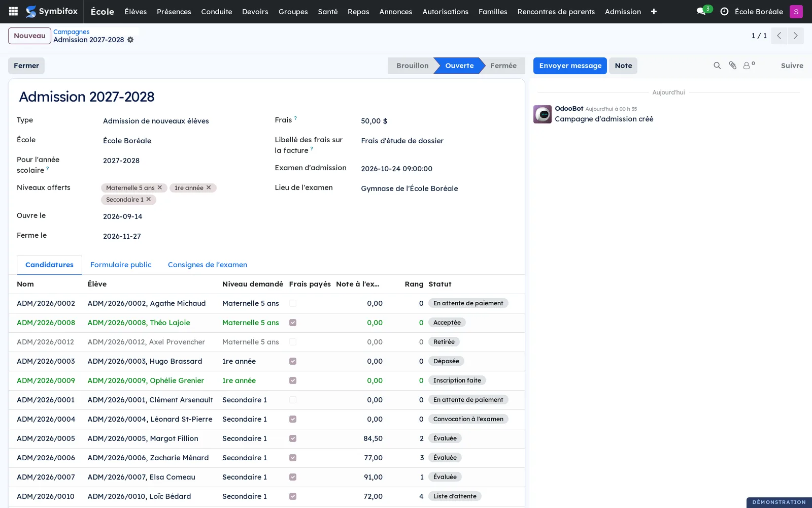Screen dimensions: 812x508
Task: Open the École Boréale company switcher
Action: point(759,11)
